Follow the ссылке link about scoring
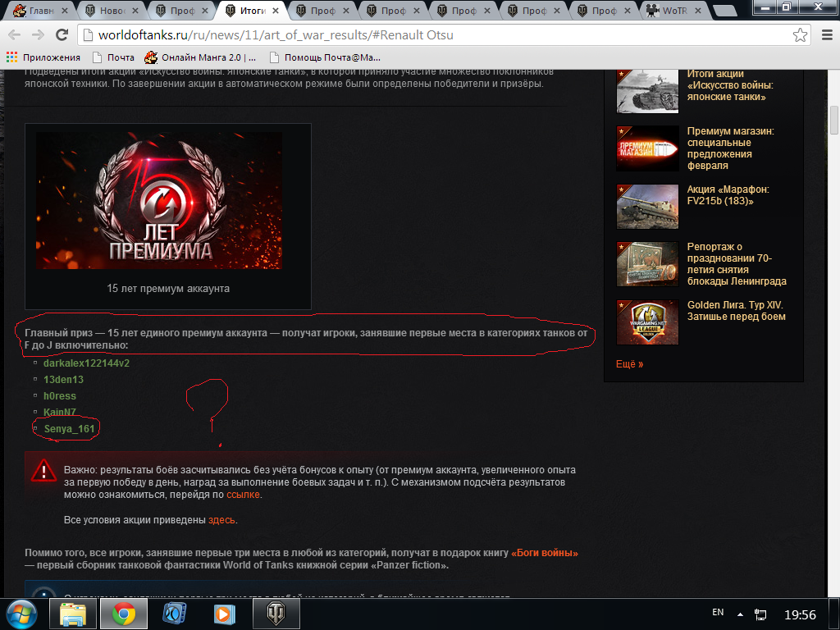This screenshot has height=630, width=840. [x=243, y=495]
